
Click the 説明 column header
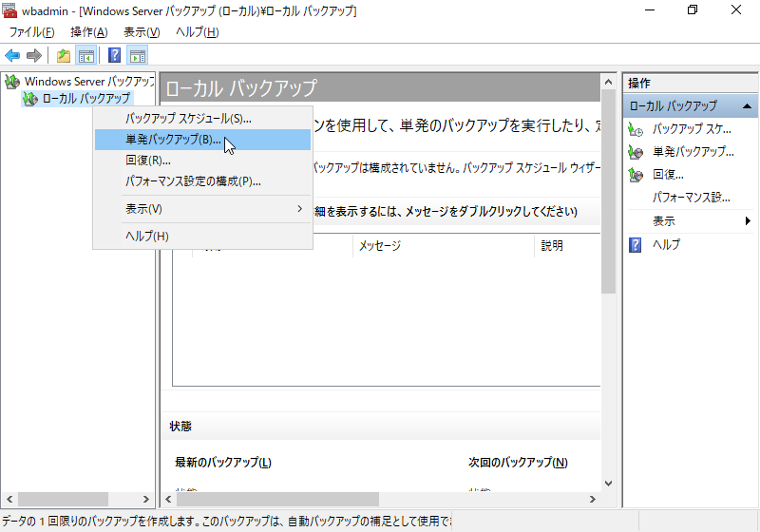pos(567,246)
